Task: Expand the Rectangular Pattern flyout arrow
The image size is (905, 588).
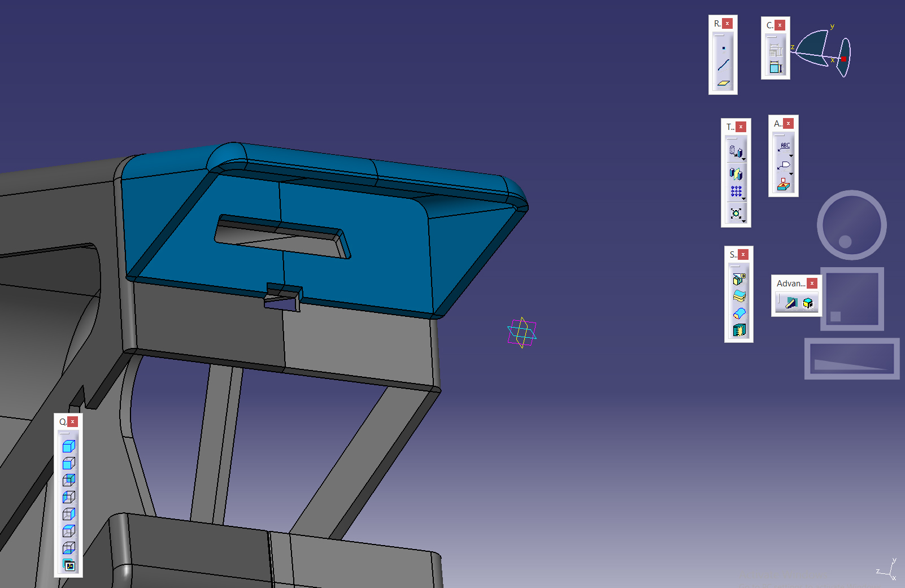Action: (x=744, y=199)
